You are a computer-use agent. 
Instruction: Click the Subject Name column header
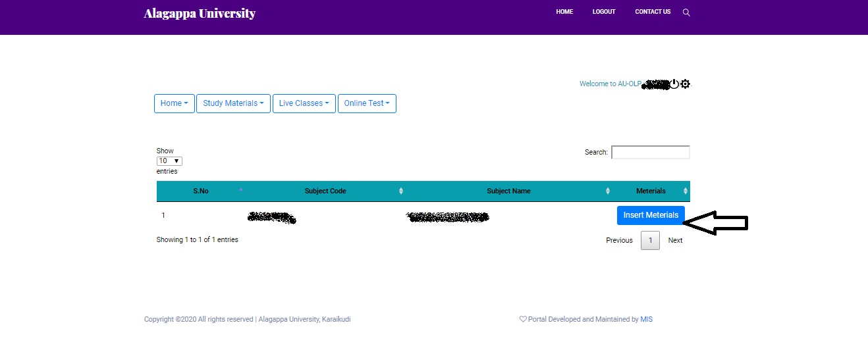coord(508,191)
